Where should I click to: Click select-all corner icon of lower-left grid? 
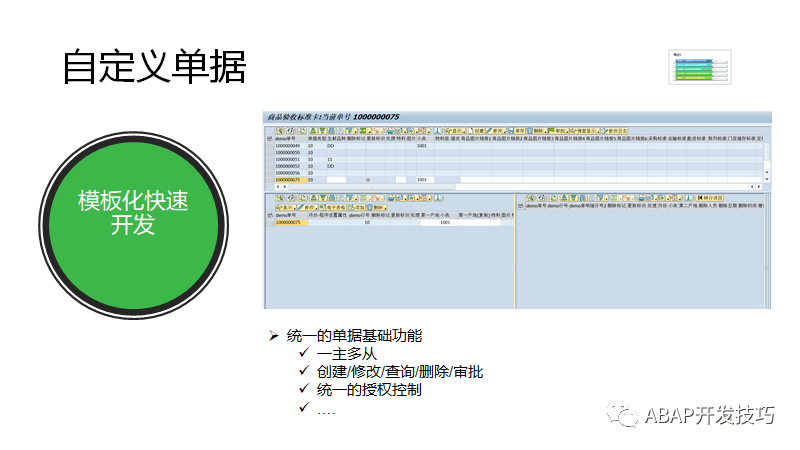click(x=270, y=216)
